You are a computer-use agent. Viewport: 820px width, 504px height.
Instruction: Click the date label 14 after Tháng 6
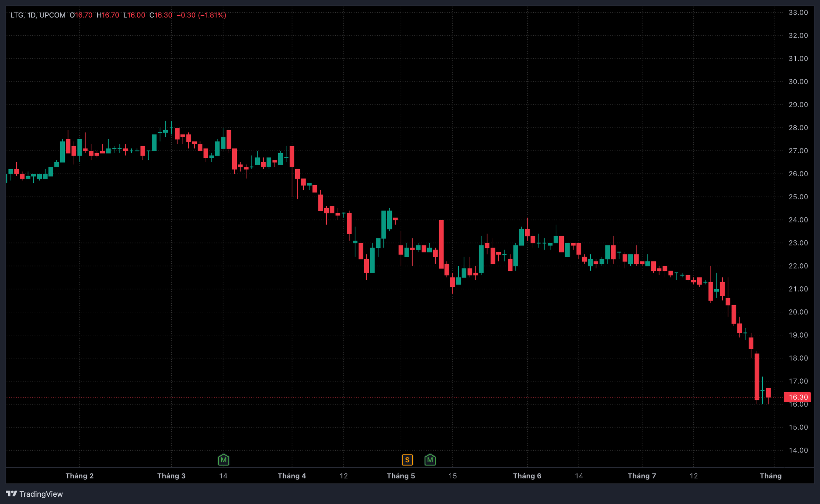pos(579,476)
